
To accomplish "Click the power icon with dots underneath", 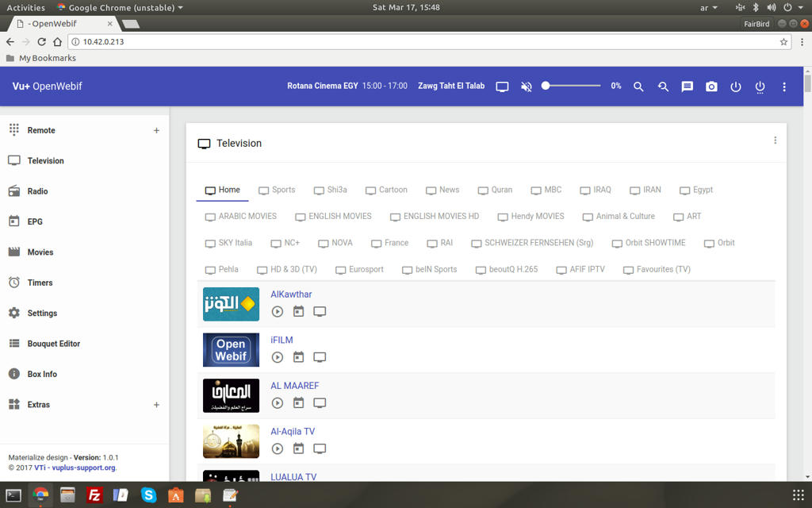I will (760, 87).
